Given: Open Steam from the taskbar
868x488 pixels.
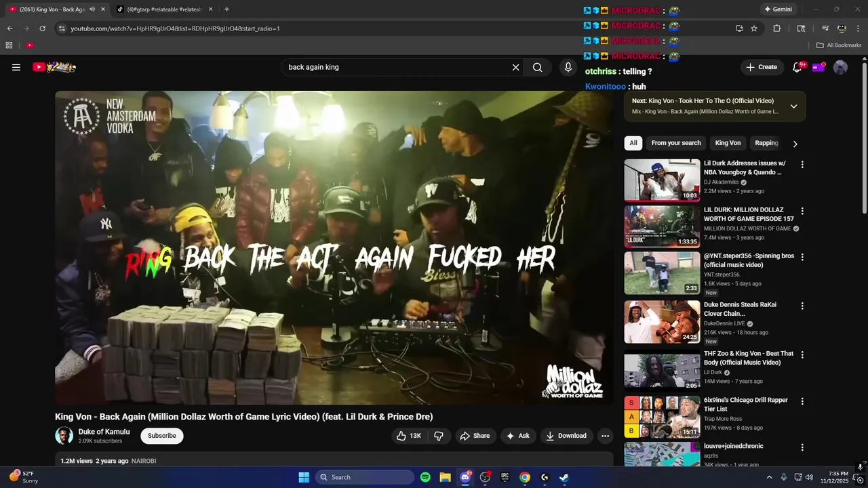Looking at the screenshot, I should tap(564, 477).
